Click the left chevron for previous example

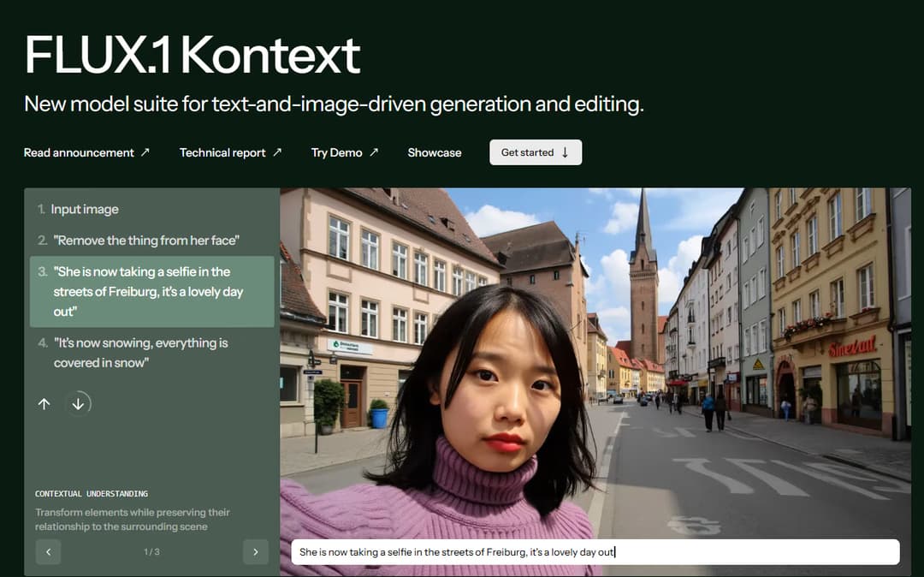pos(48,551)
